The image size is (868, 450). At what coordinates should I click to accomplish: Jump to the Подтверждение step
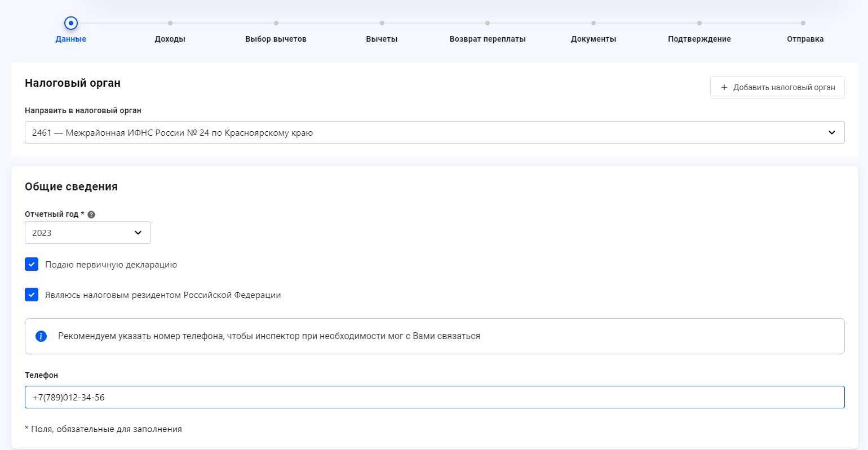click(699, 39)
